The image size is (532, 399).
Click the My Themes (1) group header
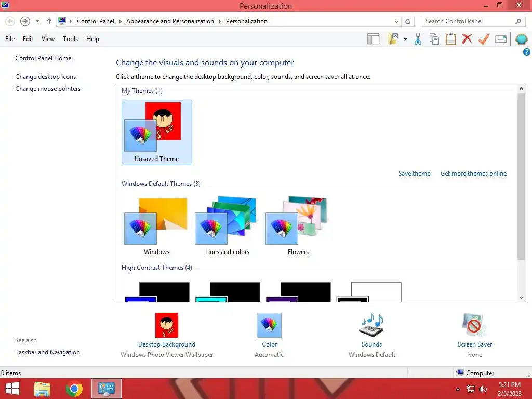(x=142, y=91)
